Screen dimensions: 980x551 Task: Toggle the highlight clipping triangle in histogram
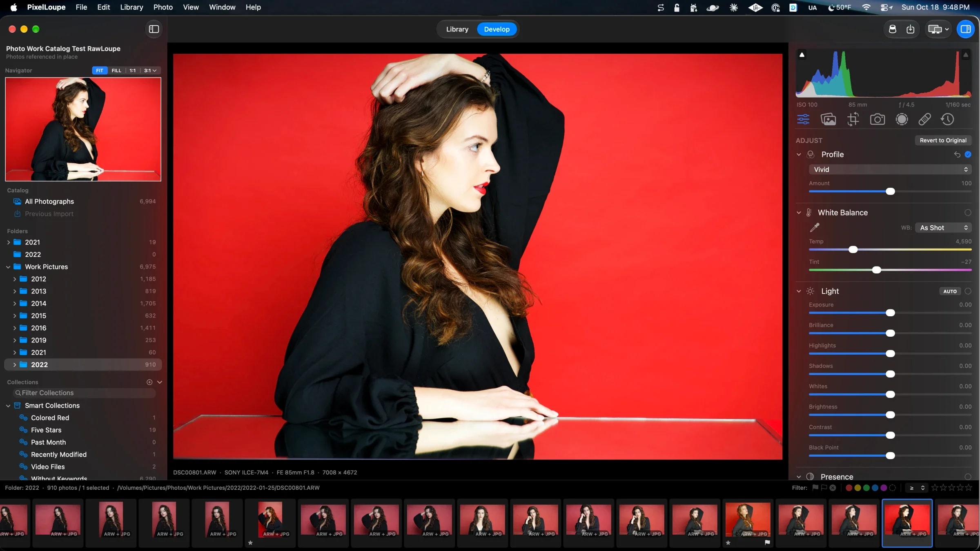point(966,55)
